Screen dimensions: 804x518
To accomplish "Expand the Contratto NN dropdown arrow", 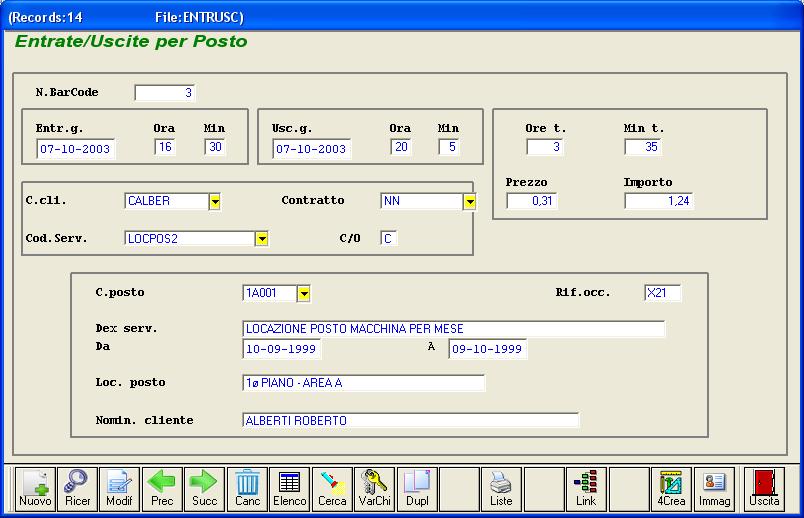I will [470, 202].
